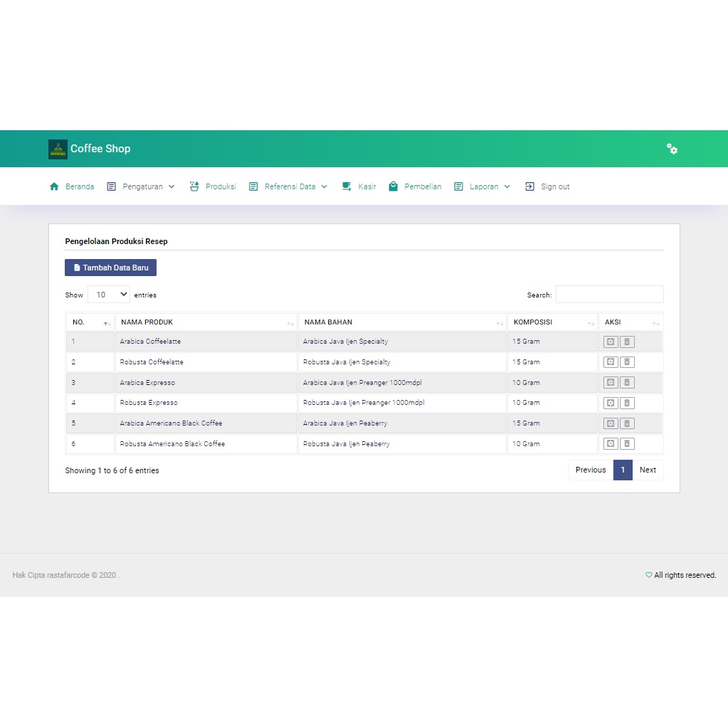Edit the Arabica Americano Black Coffee row
Screen dimensions: 728x728
611,423
